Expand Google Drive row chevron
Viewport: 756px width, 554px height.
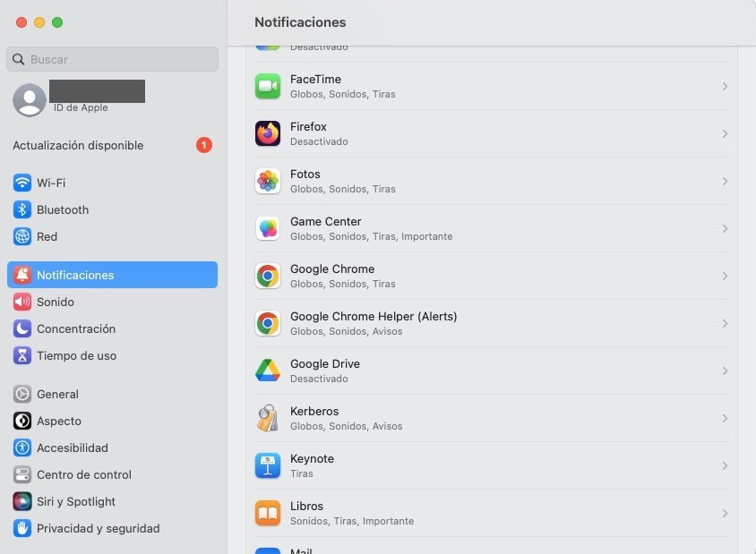725,371
